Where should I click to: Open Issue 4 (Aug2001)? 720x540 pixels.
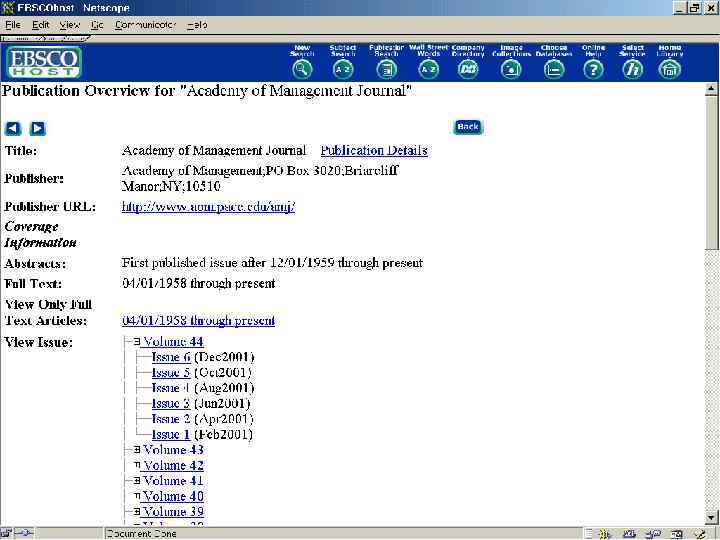point(171,388)
